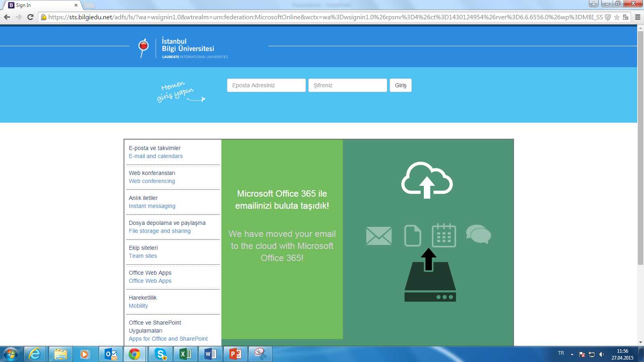Viewport: 644px width, 362px height.
Task: Click the page vertical scrollbar thumb
Action: click(x=640, y=148)
